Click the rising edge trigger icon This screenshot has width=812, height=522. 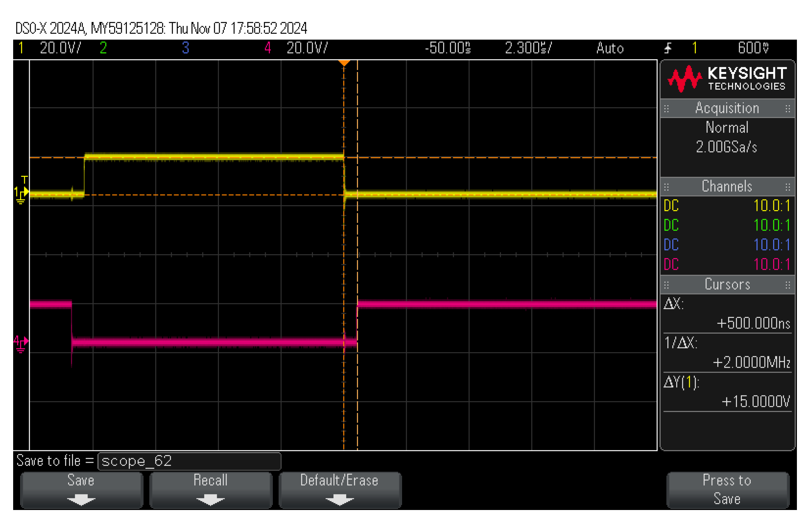668,48
